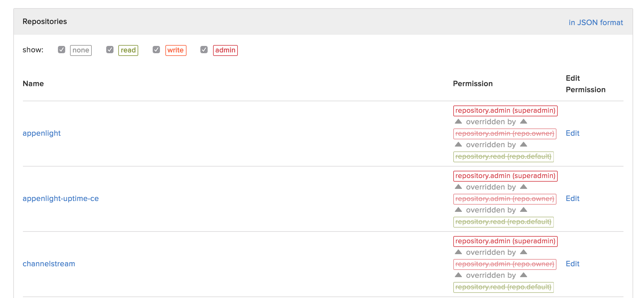Click appenlight's struck-out repository.admin (repo.owner) badge
Viewport: 644px width, 298px height.
[x=505, y=134]
